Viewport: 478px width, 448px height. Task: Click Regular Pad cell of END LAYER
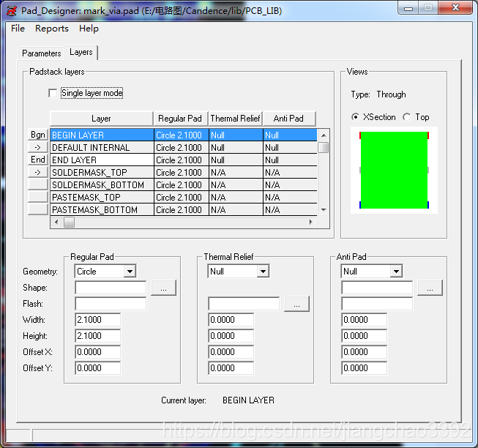(181, 160)
